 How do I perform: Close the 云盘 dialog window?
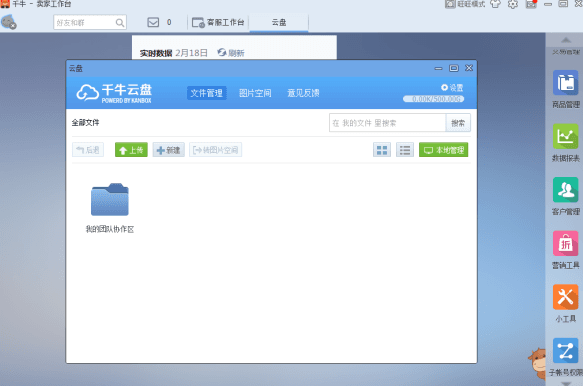(469, 68)
